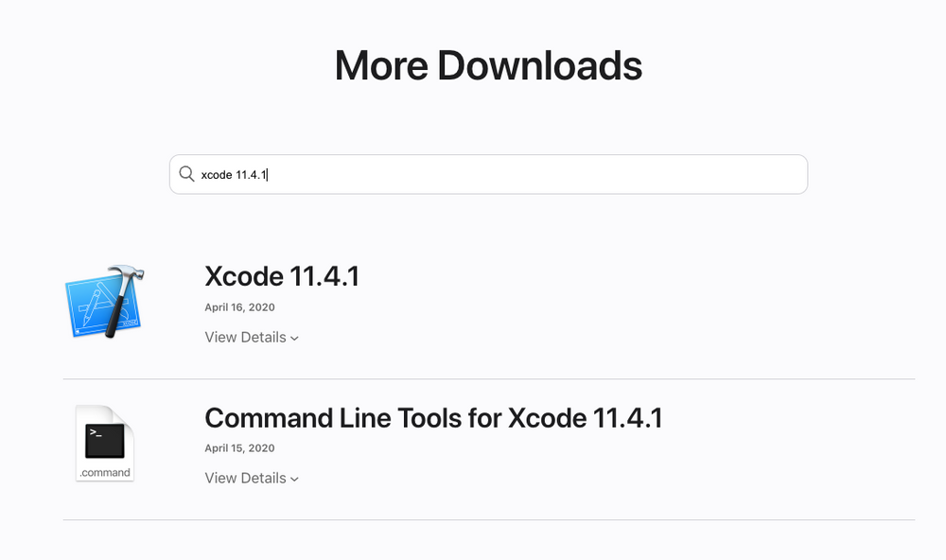This screenshot has width=946, height=560.
Task: Click the View Details text under Xcode 11.4.1
Action: click(x=245, y=337)
